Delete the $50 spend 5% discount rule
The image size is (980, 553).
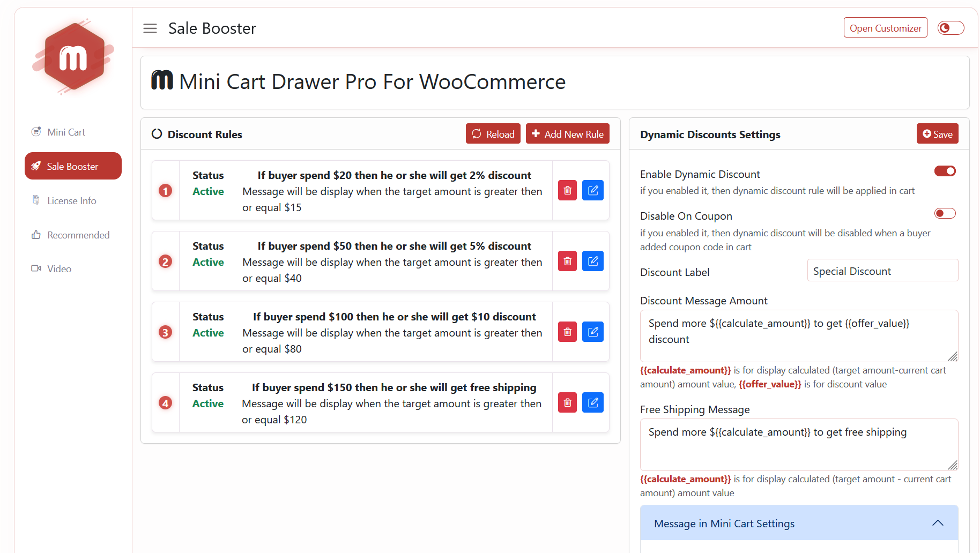tap(567, 261)
